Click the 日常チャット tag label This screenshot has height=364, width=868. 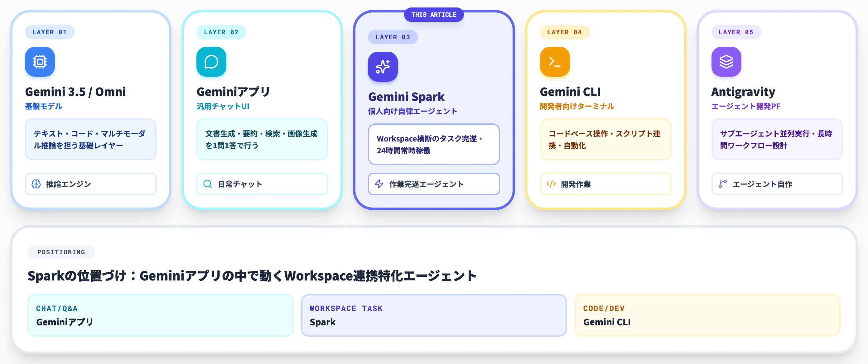tap(240, 184)
